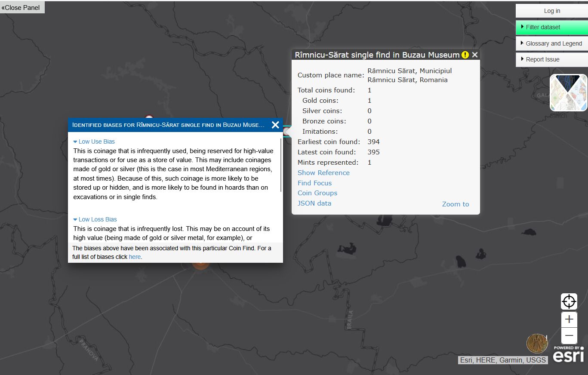Zoom in the map with plus button
The width and height of the screenshot is (588, 375).
[x=569, y=319]
